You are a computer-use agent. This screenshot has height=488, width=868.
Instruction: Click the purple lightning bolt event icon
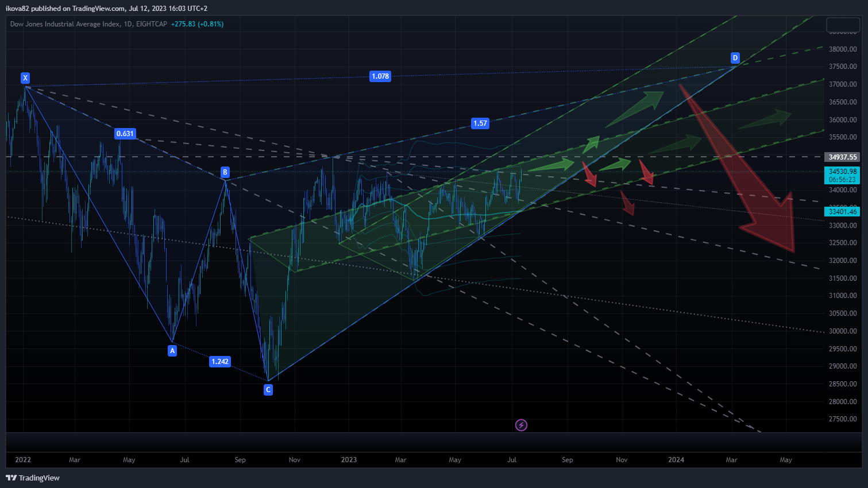coord(521,425)
